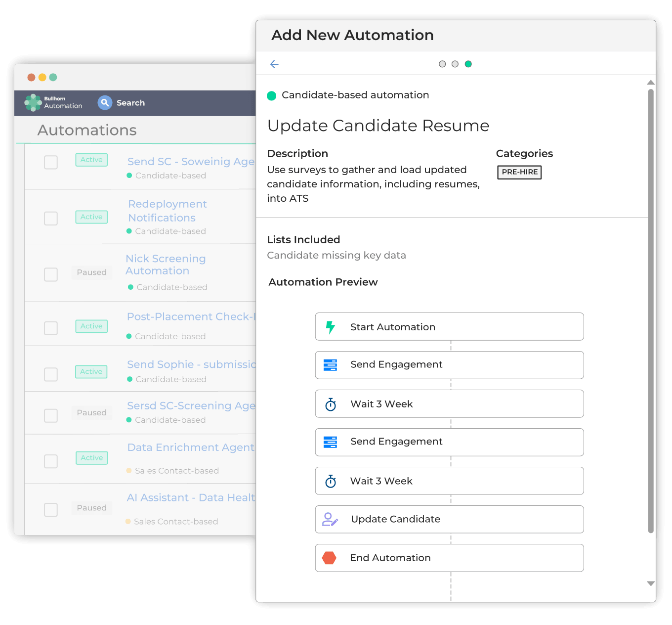Click the Search magnifier icon

(105, 102)
